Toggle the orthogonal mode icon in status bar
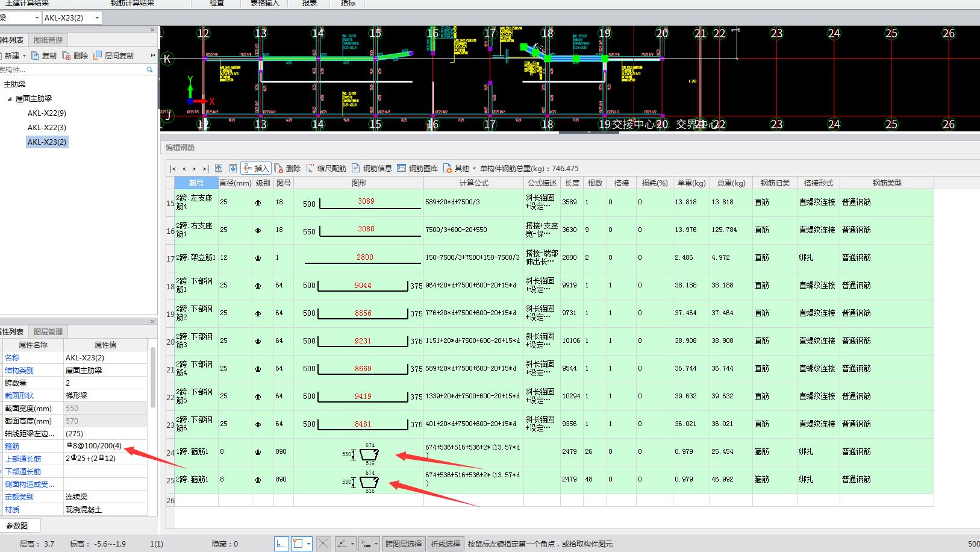Image resolution: width=980 pixels, height=552 pixels. pyautogui.click(x=281, y=544)
